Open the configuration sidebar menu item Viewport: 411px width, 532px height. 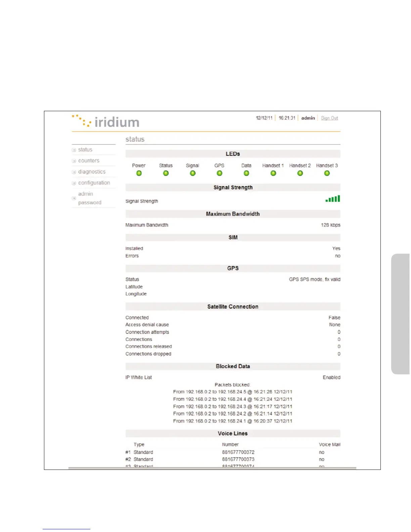(94, 183)
